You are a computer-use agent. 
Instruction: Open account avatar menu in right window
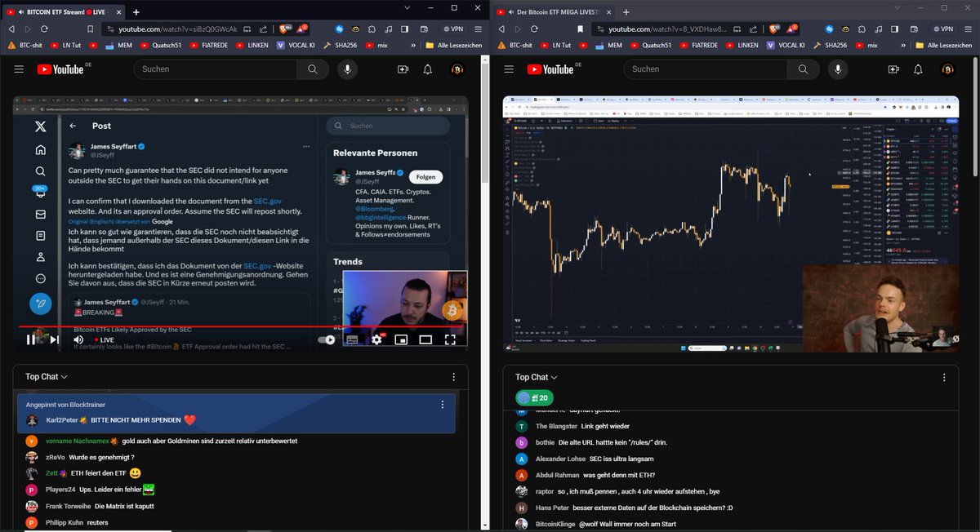[x=948, y=69]
